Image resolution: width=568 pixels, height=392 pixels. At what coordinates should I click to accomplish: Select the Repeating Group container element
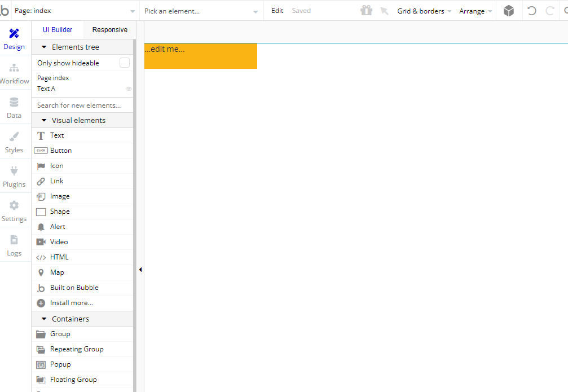click(x=77, y=349)
